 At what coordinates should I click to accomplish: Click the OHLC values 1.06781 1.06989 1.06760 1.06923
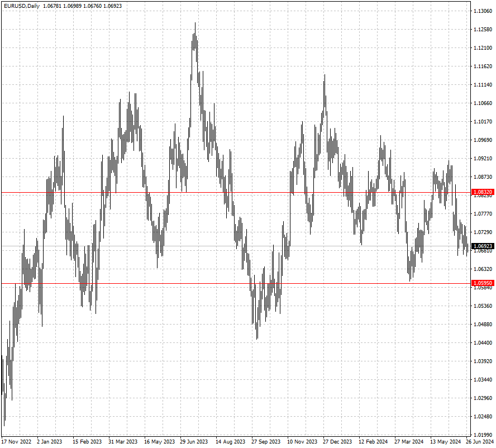pyautogui.click(x=82, y=6)
